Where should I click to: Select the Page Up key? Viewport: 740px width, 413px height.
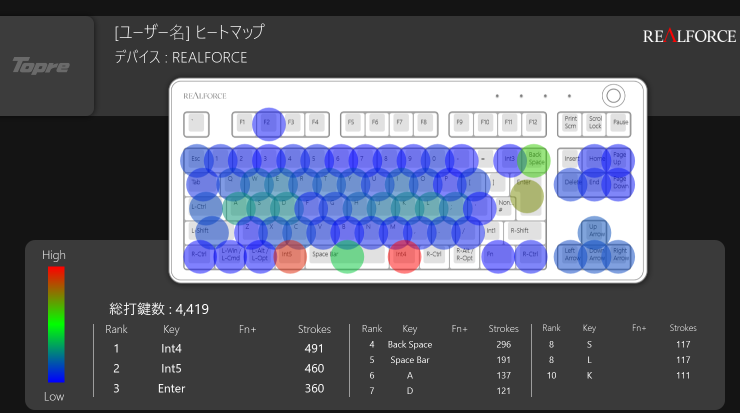620,160
